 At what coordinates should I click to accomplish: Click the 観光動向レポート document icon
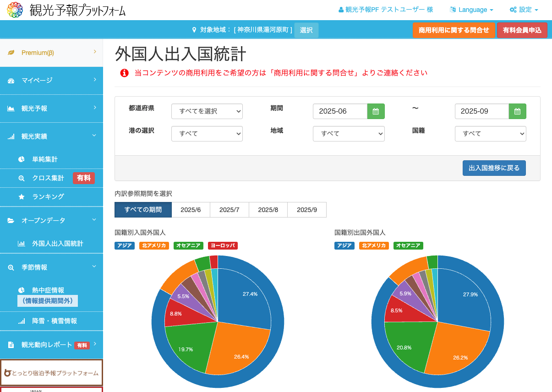click(11, 345)
